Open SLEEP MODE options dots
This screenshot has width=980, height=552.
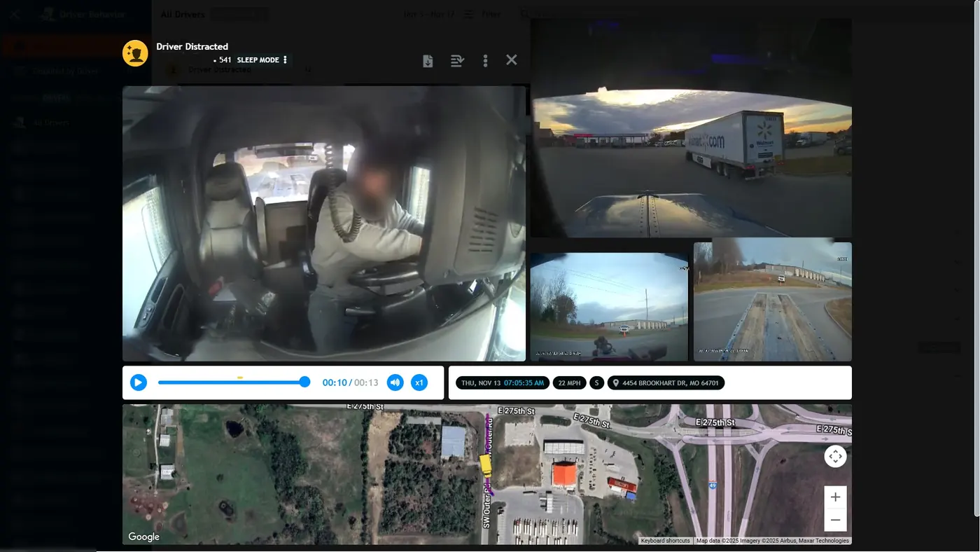(285, 60)
